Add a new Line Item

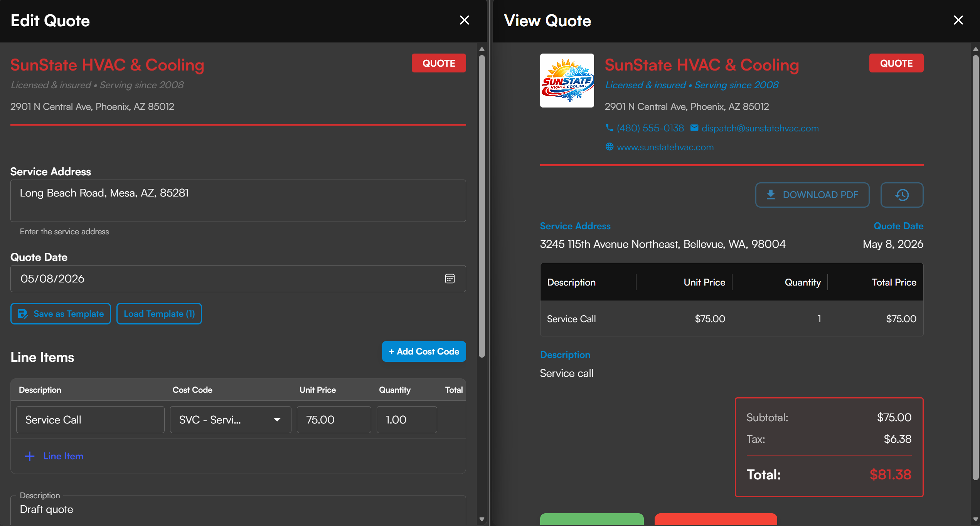click(54, 456)
